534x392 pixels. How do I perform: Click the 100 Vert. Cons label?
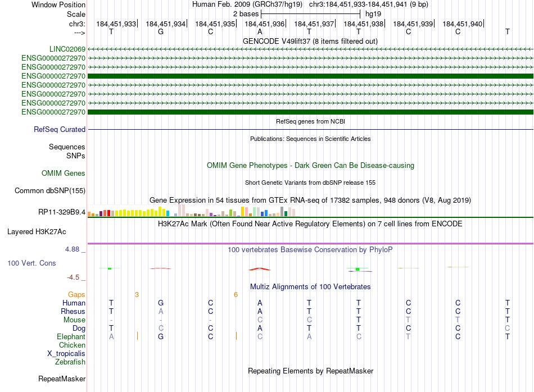click(31, 263)
